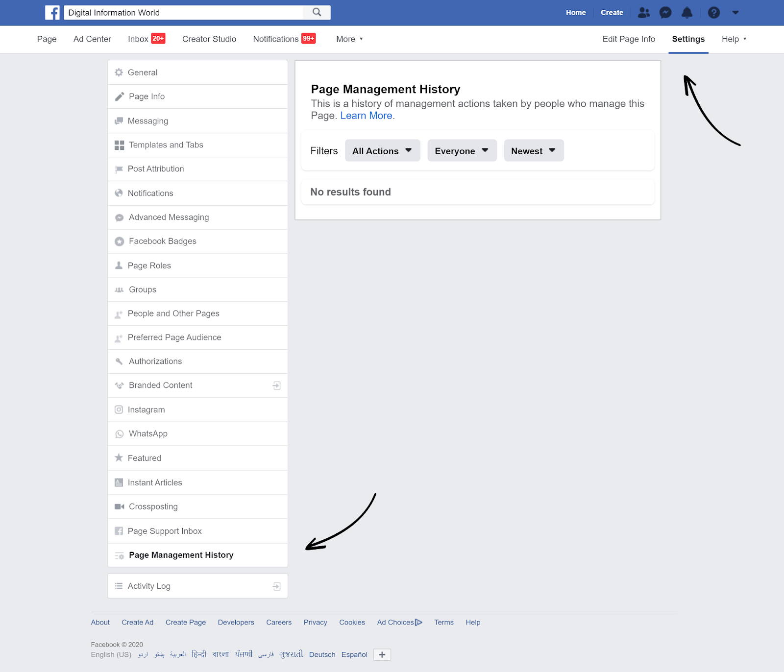Open Activity Log external link icon
The image size is (784, 672).
pyautogui.click(x=276, y=586)
